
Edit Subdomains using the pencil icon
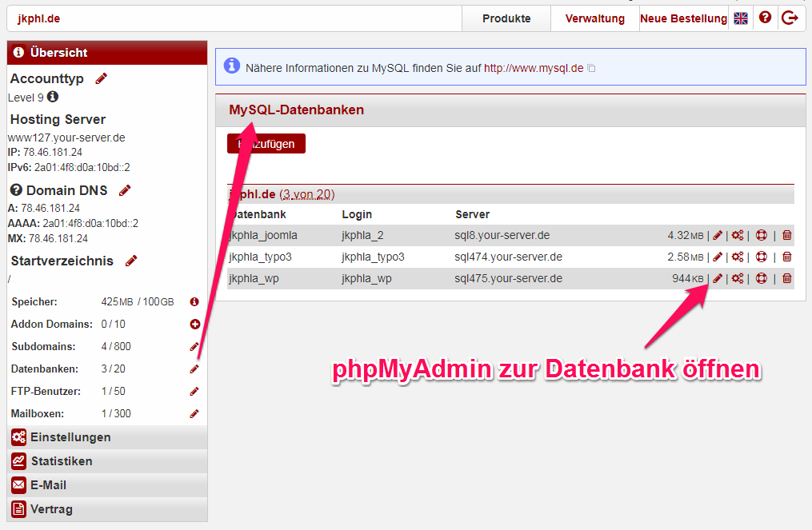pos(194,346)
